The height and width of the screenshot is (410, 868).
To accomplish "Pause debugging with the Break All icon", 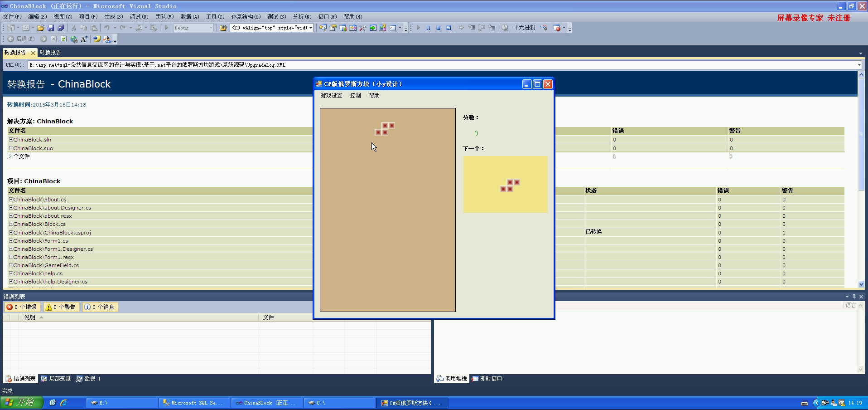I will click(x=429, y=28).
